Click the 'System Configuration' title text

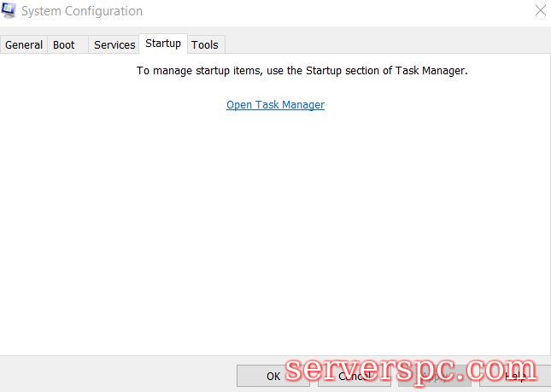click(82, 11)
